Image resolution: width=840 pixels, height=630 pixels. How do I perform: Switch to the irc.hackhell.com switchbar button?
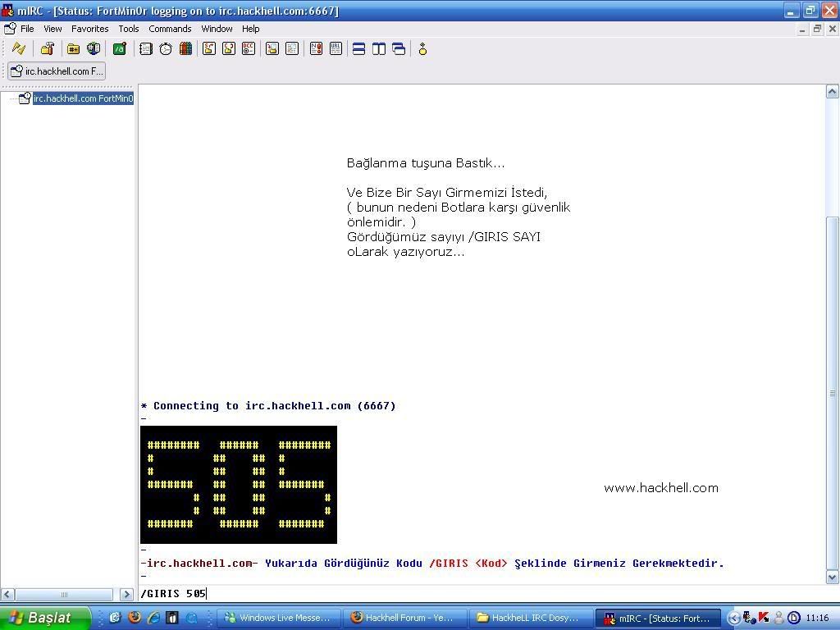click(57, 71)
